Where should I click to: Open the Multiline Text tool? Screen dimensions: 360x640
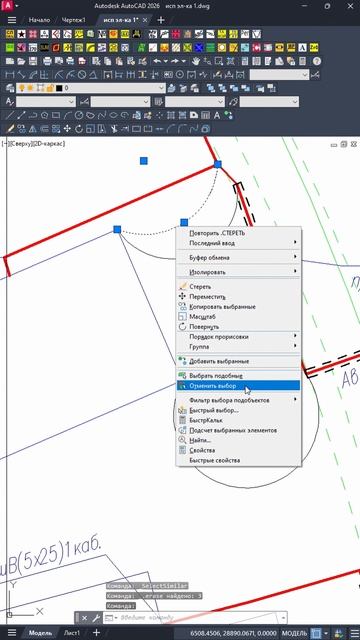click(x=218, y=116)
